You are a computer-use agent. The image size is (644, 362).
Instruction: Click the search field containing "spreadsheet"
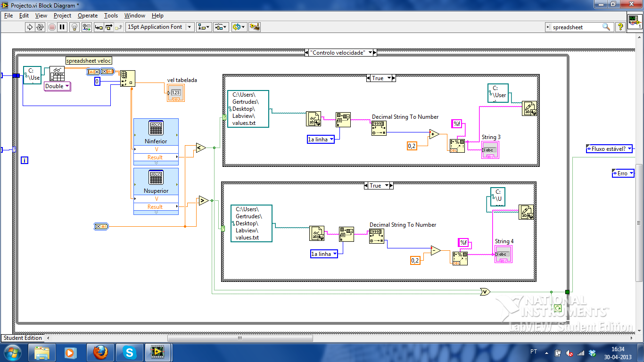[575, 27]
